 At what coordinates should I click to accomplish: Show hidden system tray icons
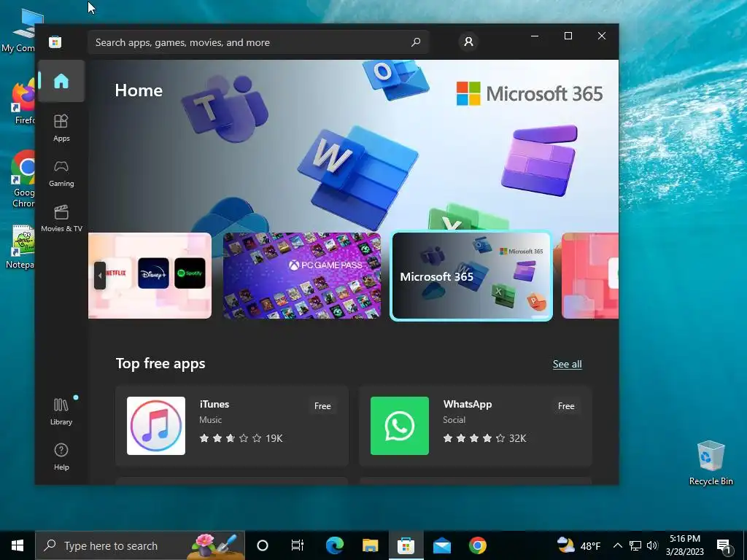coord(617,545)
